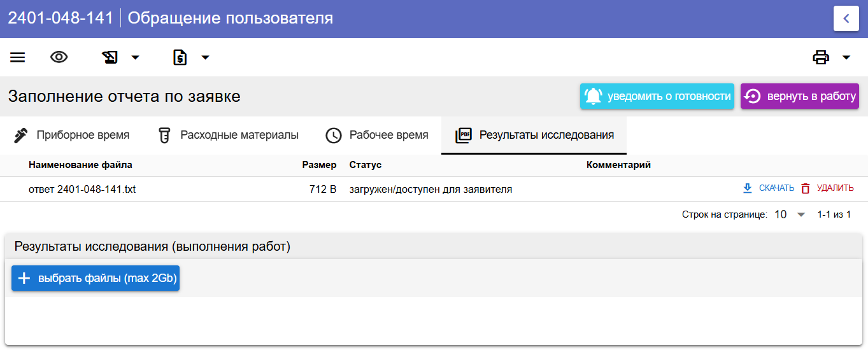Viewport: 868px width, 350px height.
Task: Click 'выбрать файлы (max 2Gb)' button
Action: pos(96,278)
